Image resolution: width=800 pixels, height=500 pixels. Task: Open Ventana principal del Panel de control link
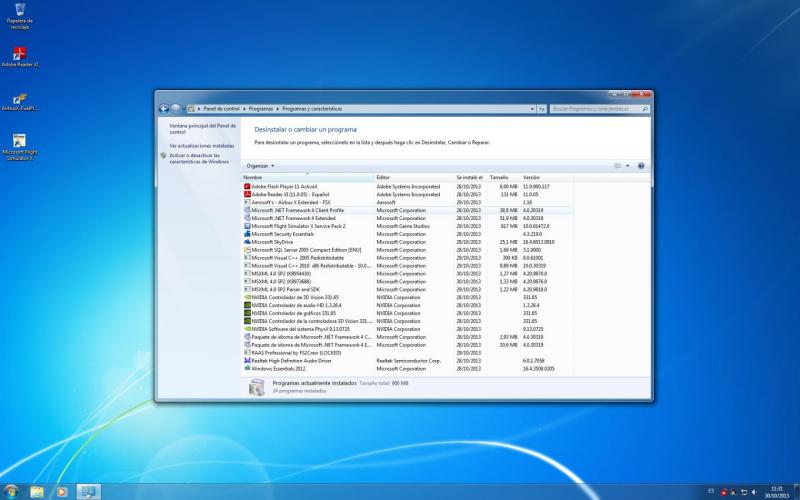(x=203, y=129)
